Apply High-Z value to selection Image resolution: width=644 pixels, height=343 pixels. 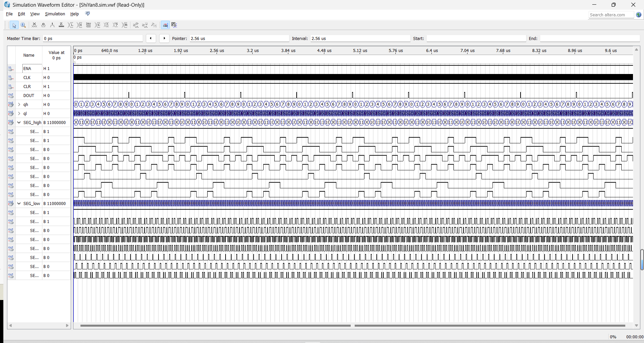pos(61,25)
